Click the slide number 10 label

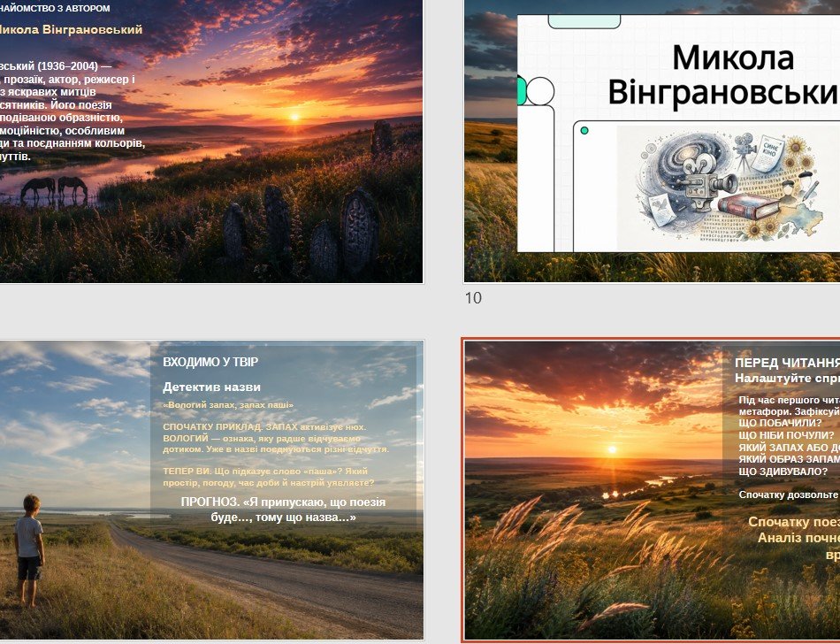[473, 298]
